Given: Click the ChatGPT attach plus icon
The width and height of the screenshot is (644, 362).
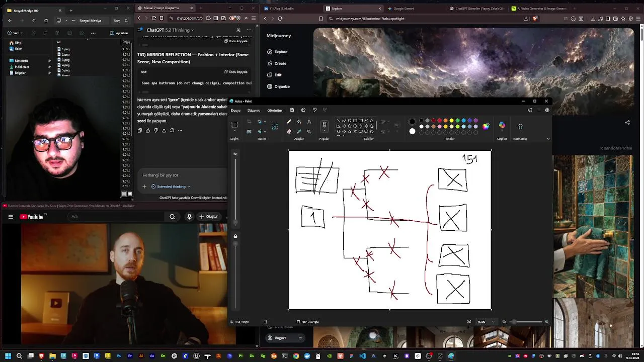Looking at the screenshot, I should (x=144, y=187).
